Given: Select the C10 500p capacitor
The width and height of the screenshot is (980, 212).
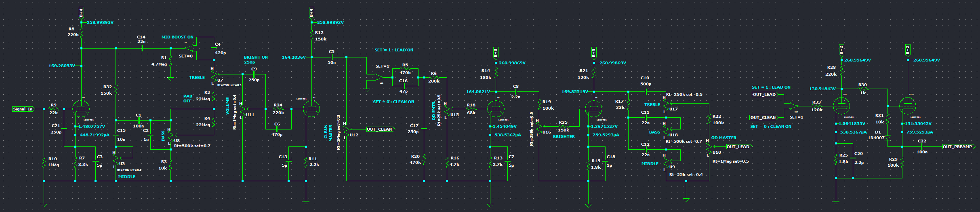Looking at the screenshot, I should (x=646, y=91).
